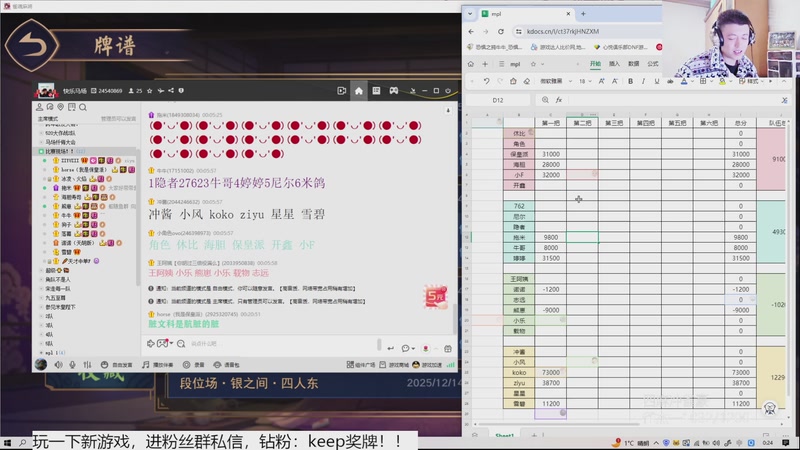Reload the kdocs browser page
The image size is (800, 450).
[x=501, y=32]
